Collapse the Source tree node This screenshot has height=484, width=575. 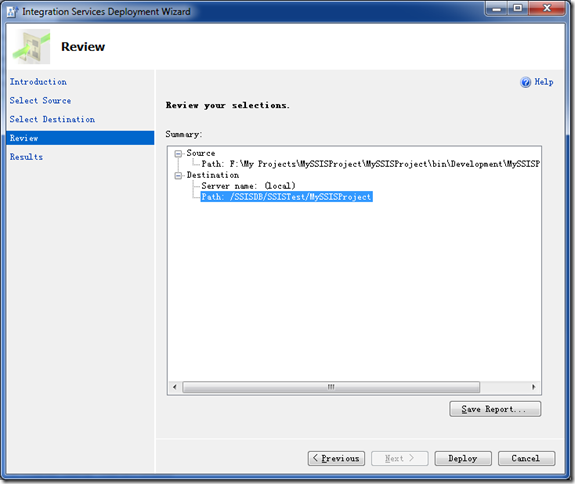178,154
